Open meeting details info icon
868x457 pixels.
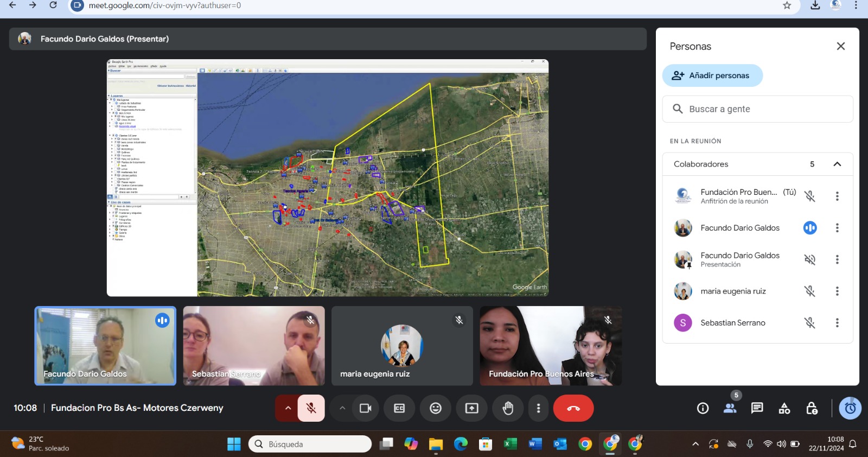tap(703, 408)
